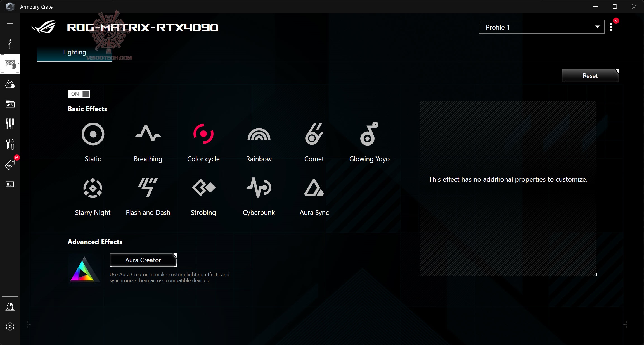Click the Reset button
This screenshot has height=345, width=644.
[590, 76]
